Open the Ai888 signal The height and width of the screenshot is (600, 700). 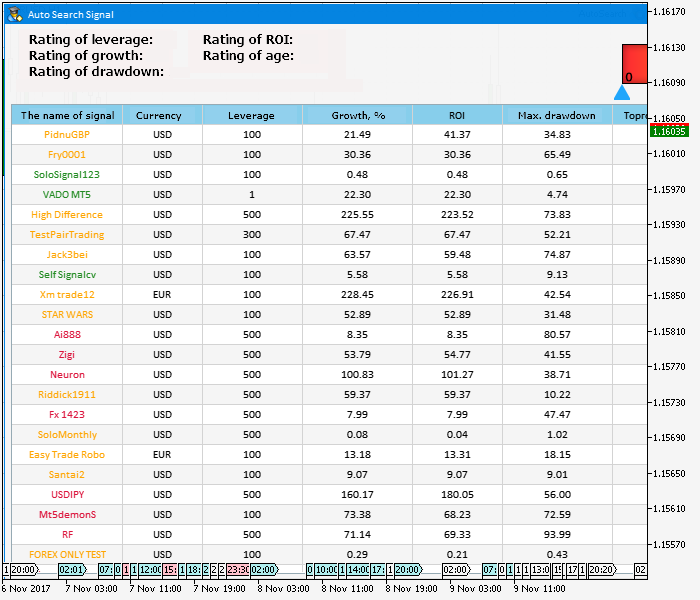(67, 334)
